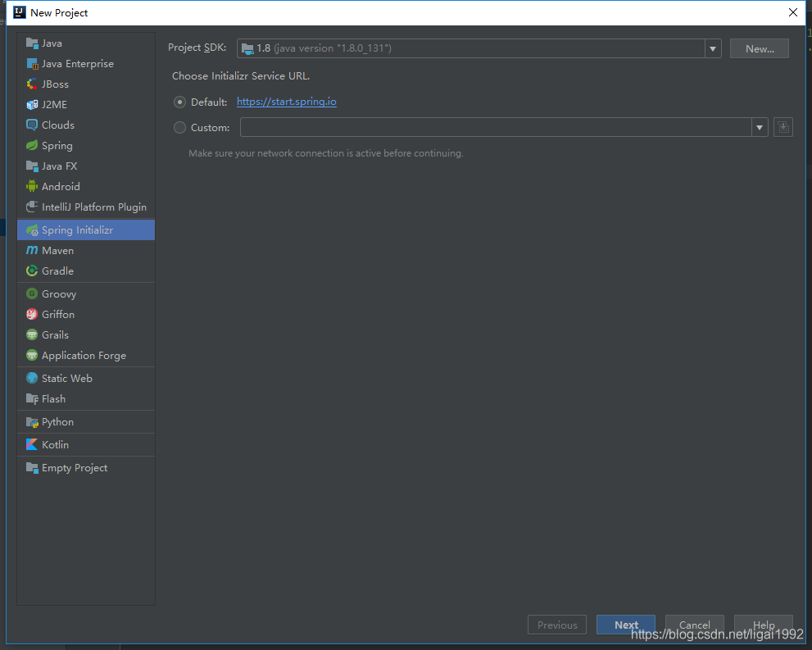Click the Groovy G icon
Screen dimensions: 812x650
[x=32, y=293]
